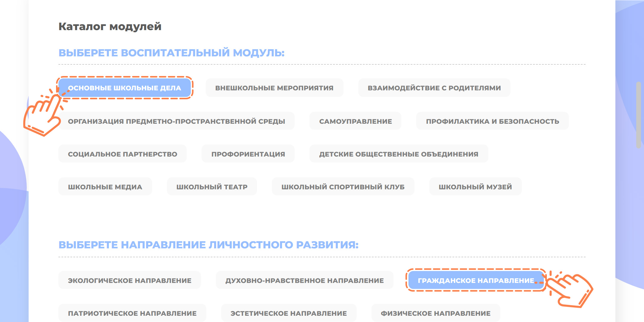This screenshot has width=644, height=322.
Task: Select the Основные школьные дела module
Action: [125, 88]
